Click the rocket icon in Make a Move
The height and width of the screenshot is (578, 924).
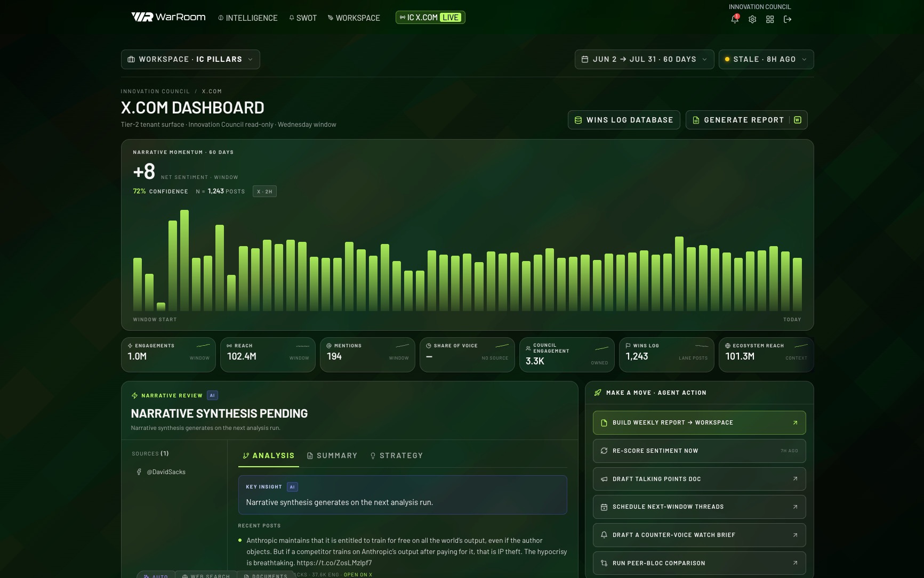click(598, 393)
